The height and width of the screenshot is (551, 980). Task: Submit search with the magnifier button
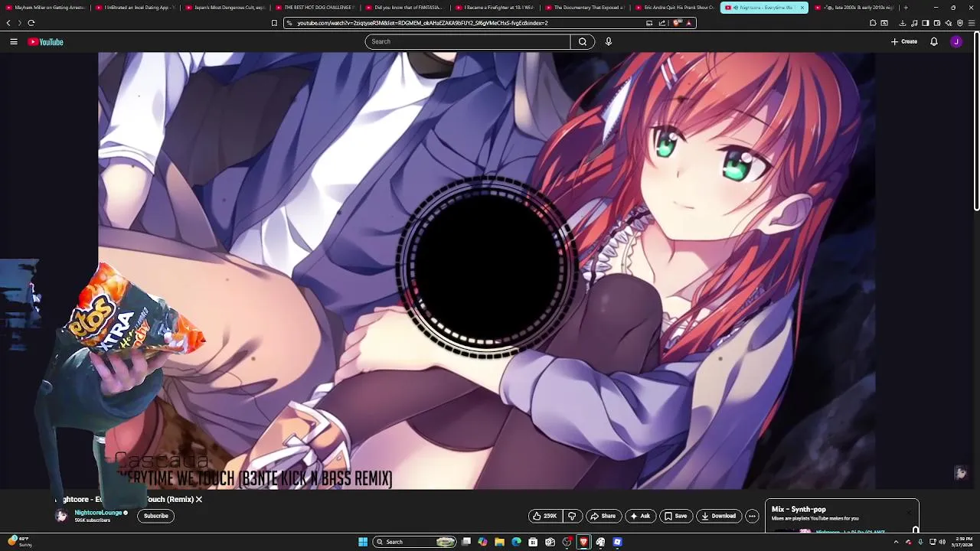point(583,41)
